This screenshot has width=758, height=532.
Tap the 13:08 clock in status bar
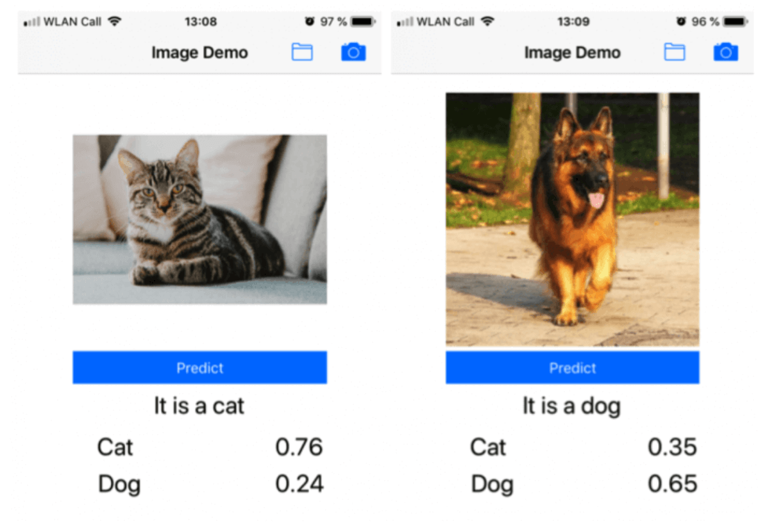pos(201,22)
